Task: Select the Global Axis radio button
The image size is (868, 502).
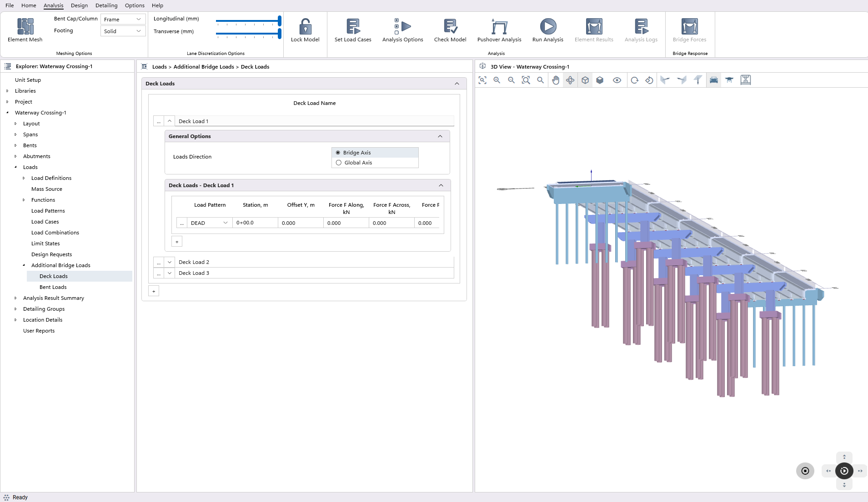Action: (x=339, y=163)
